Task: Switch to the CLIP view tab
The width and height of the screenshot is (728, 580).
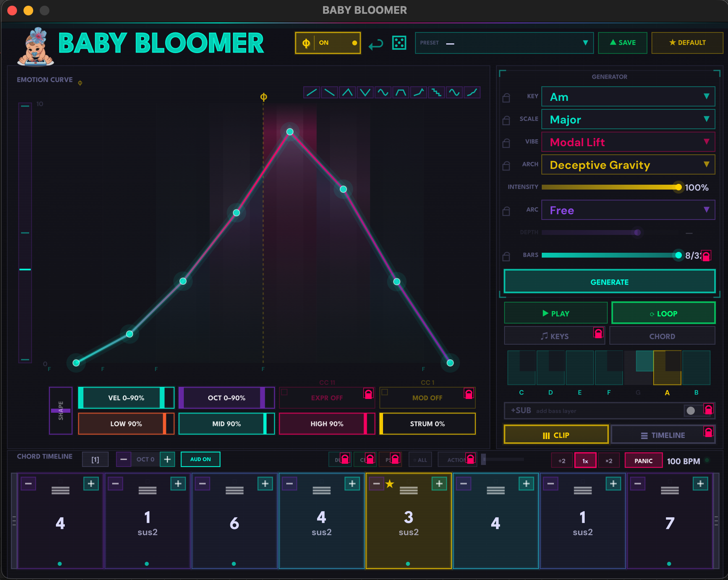Action: point(556,435)
